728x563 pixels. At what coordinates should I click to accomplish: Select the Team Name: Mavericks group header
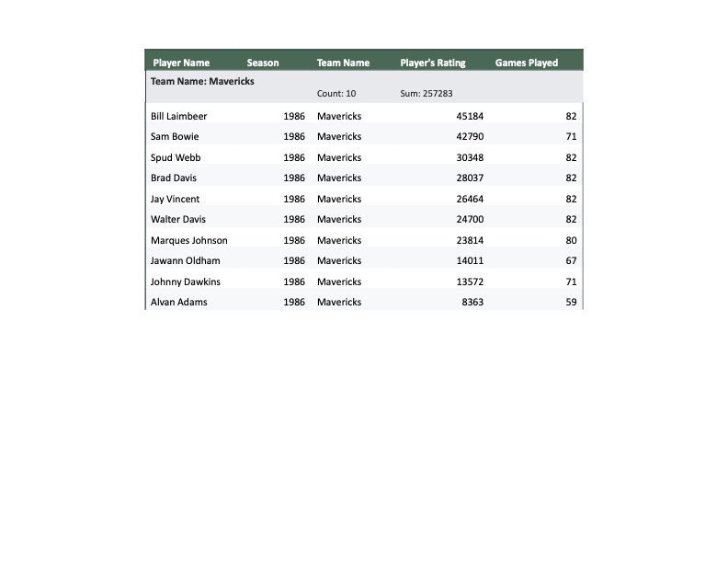coord(202,81)
